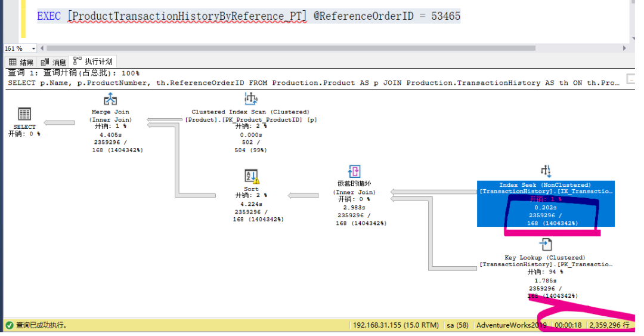The image size is (644, 336).
Task: Click the @ReferenceOrderID parameter text
Action: pos(364,16)
